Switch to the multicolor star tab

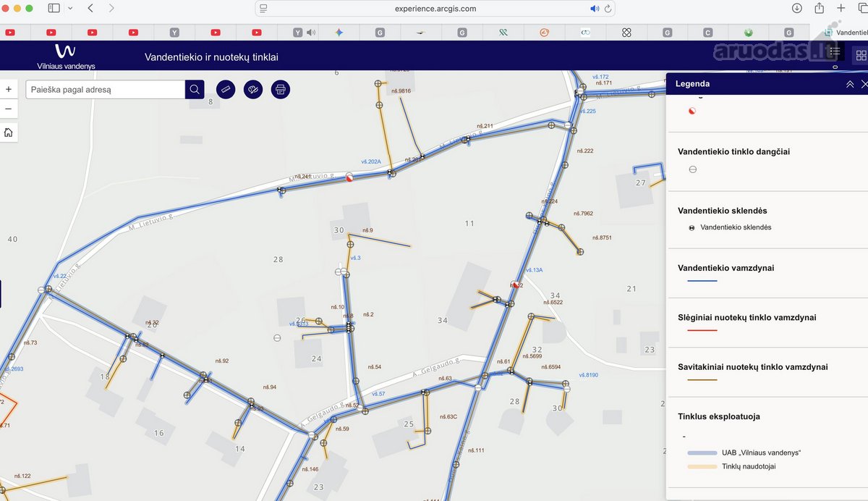pos(339,33)
